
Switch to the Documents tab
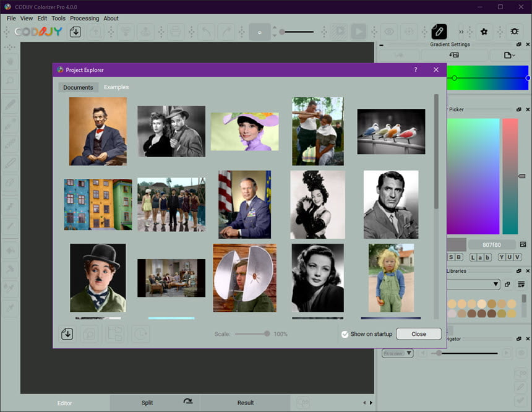pyautogui.click(x=78, y=88)
